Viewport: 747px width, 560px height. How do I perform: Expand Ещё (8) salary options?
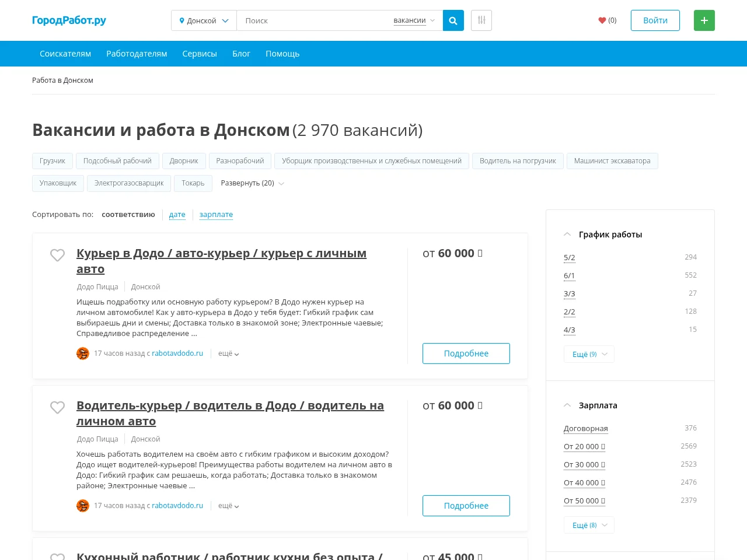pyautogui.click(x=589, y=525)
